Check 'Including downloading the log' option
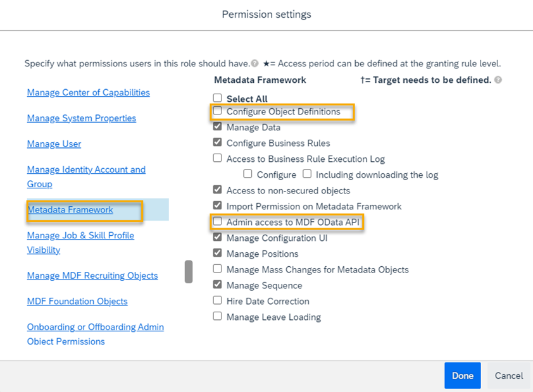 pyautogui.click(x=307, y=174)
